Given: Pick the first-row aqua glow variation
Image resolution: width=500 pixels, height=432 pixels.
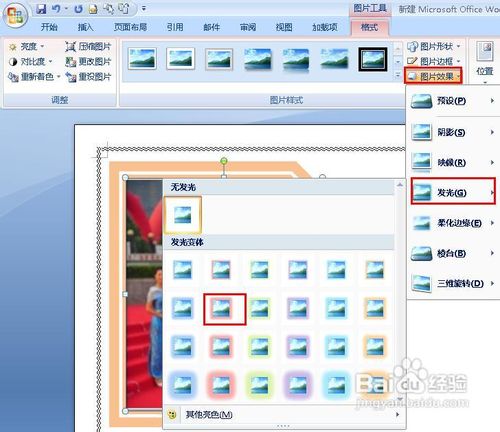Looking at the screenshot, I should point(336,270).
